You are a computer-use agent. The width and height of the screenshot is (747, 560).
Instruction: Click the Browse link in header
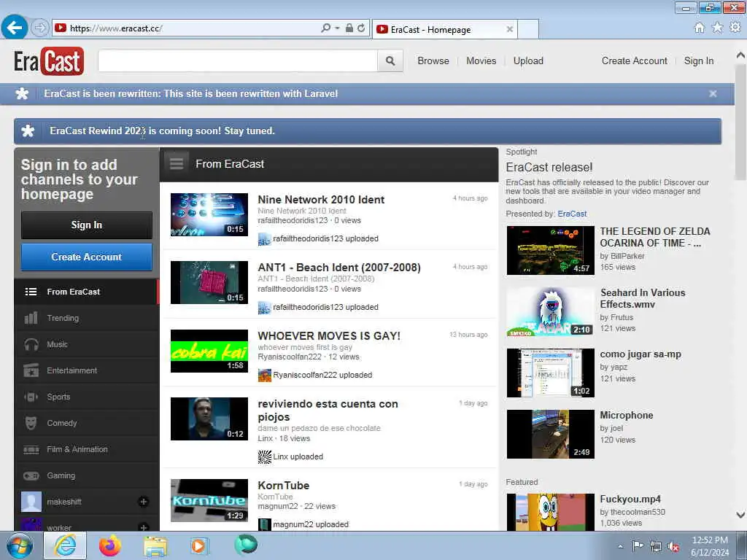[433, 61]
